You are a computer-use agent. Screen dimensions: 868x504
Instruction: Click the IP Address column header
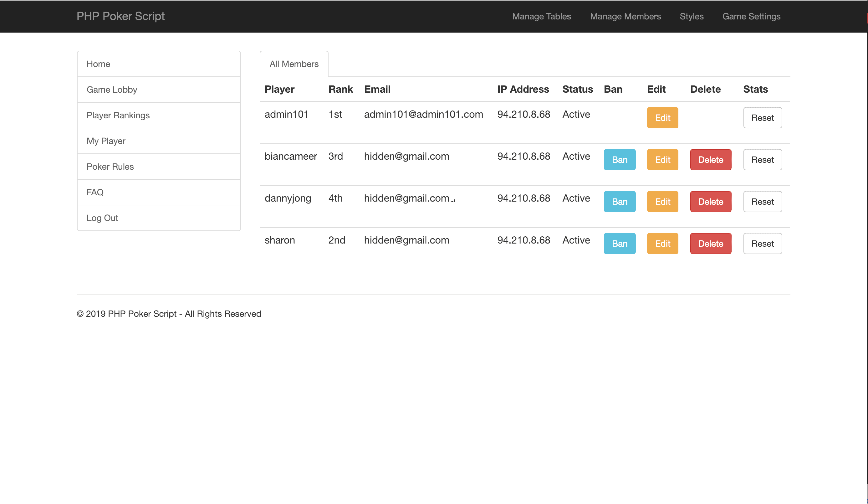[523, 89]
